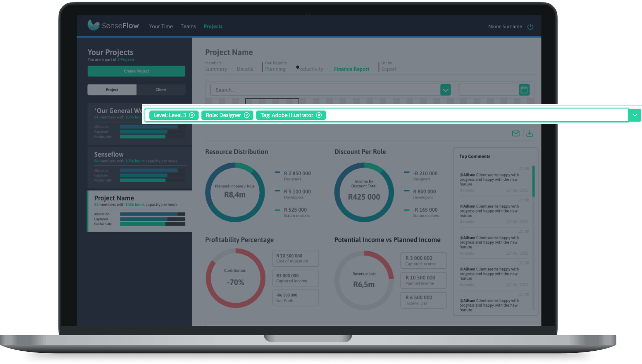This screenshot has height=364, width=642.
Task: Remove the Tag: Adobe Illustrator filter
Action: click(x=319, y=115)
